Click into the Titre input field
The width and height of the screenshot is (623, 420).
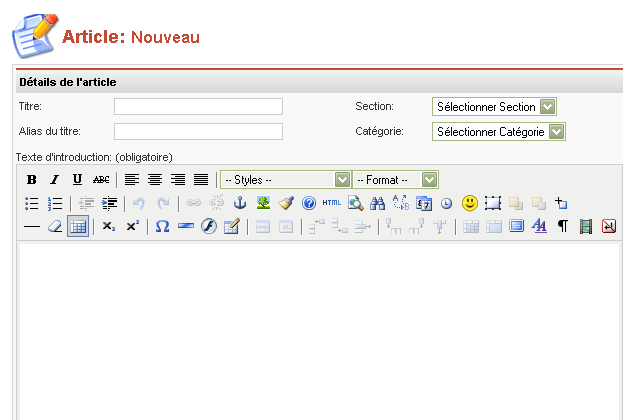(x=198, y=107)
